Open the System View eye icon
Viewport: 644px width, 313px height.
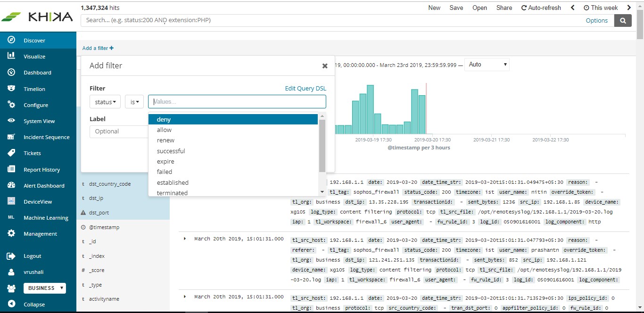coord(11,121)
